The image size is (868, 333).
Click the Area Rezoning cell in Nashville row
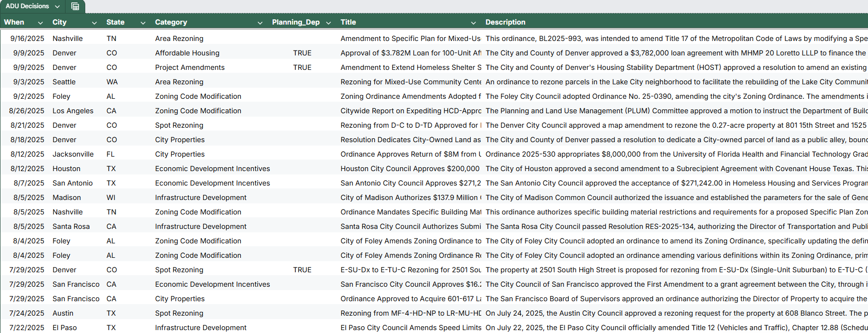(x=179, y=39)
